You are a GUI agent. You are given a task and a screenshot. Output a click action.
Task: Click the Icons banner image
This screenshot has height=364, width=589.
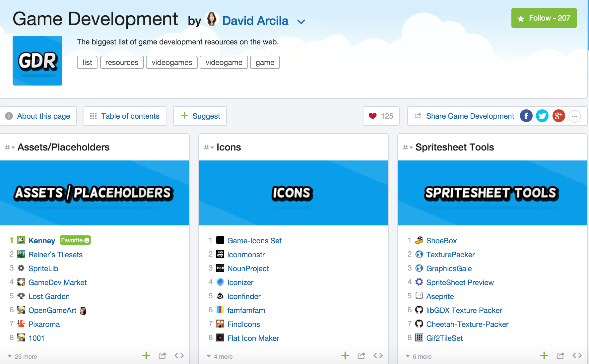(x=294, y=193)
